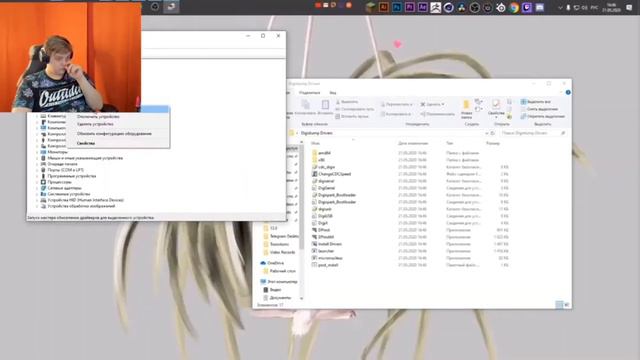Open the Удалить dropdown in Explorer ribbon
Viewport: 640px width, 360px height.
(x=432, y=104)
